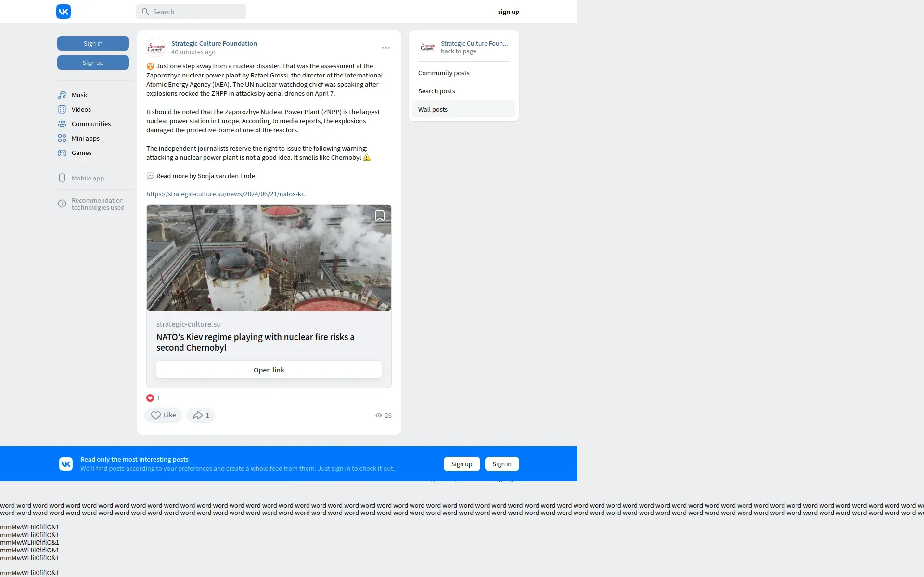The image size is (924, 577).
Task: Click the VK logo in the header
Action: pos(64,12)
